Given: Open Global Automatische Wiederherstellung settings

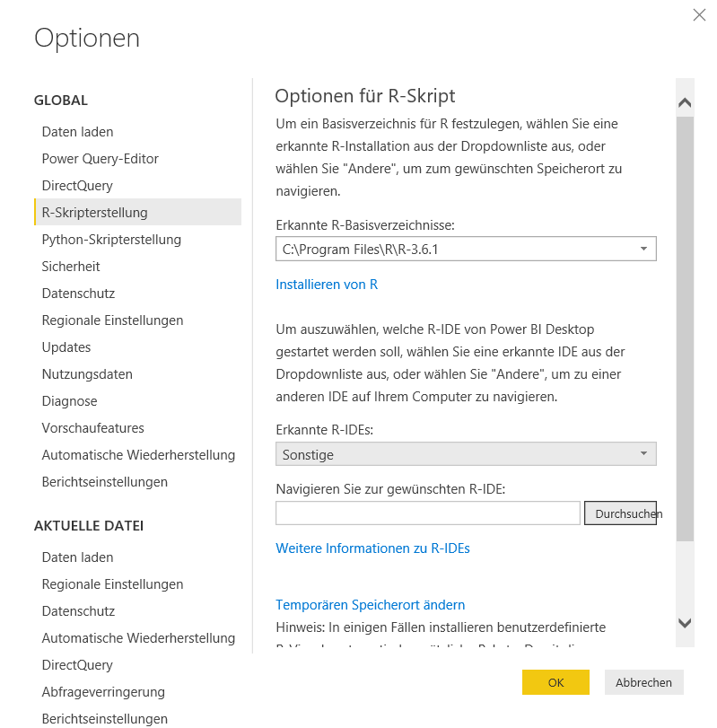Looking at the screenshot, I should [138, 455].
